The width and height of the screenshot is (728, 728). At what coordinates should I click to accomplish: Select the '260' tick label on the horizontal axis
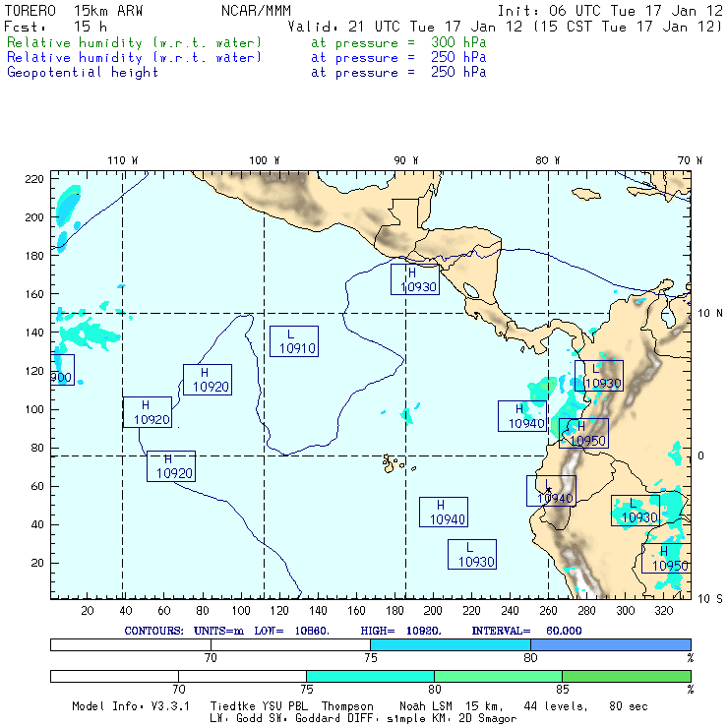coord(548,611)
